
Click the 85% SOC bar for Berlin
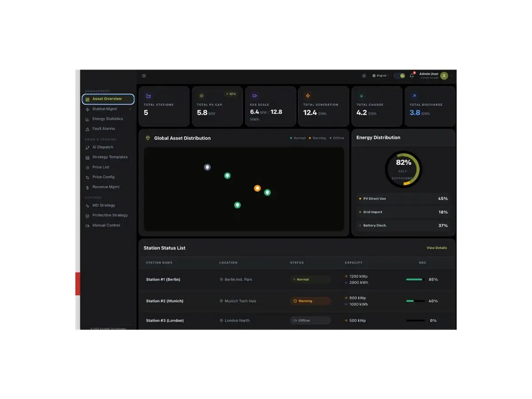415,280
